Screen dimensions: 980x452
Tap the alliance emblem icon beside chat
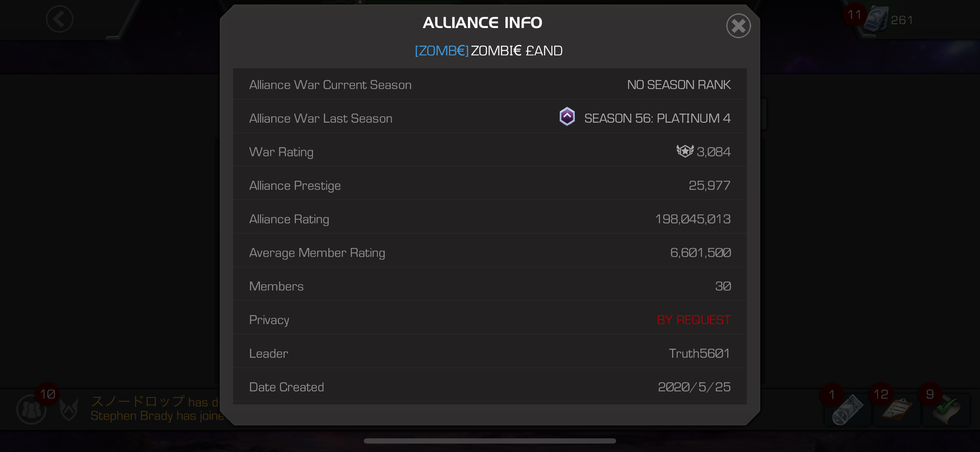click(69, 409)
